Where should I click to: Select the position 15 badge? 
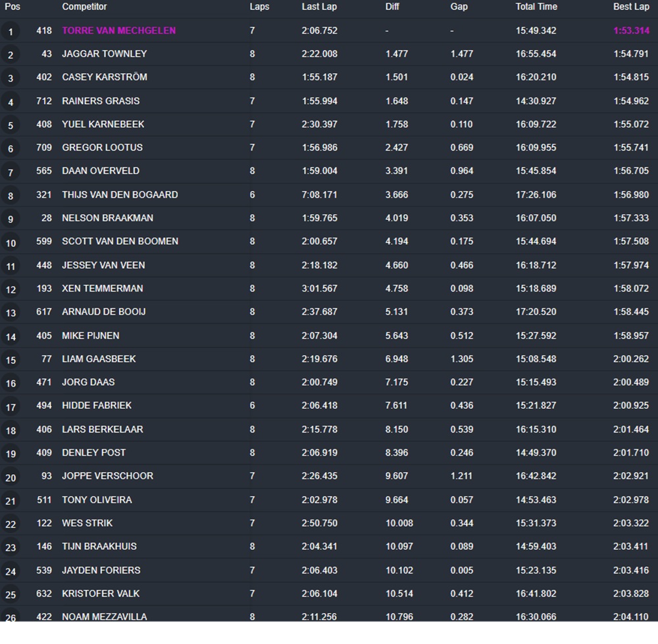11,360
